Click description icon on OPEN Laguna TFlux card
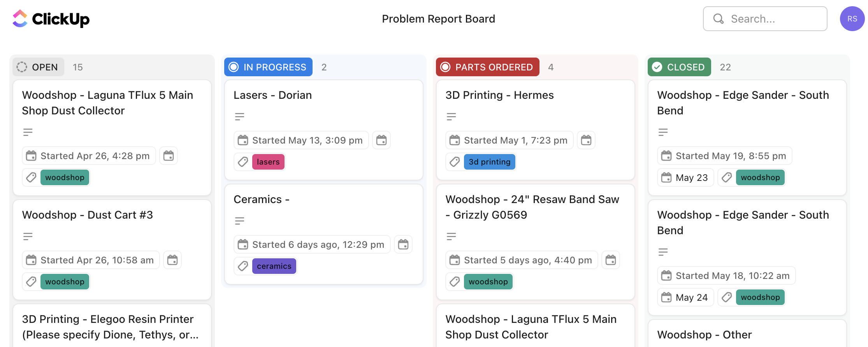Screen dimensions: 868x347 pos(28,132)
